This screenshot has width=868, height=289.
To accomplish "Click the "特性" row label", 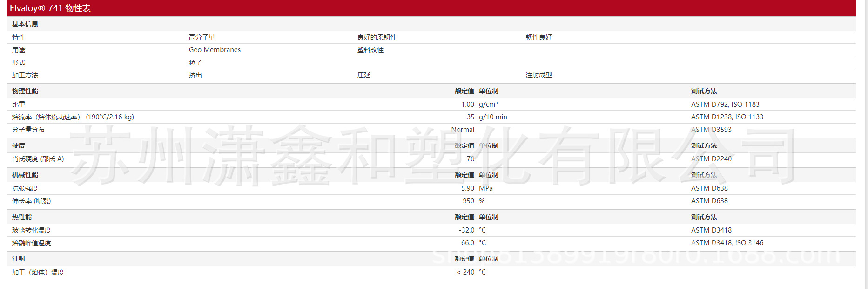I will pos(19,37).
